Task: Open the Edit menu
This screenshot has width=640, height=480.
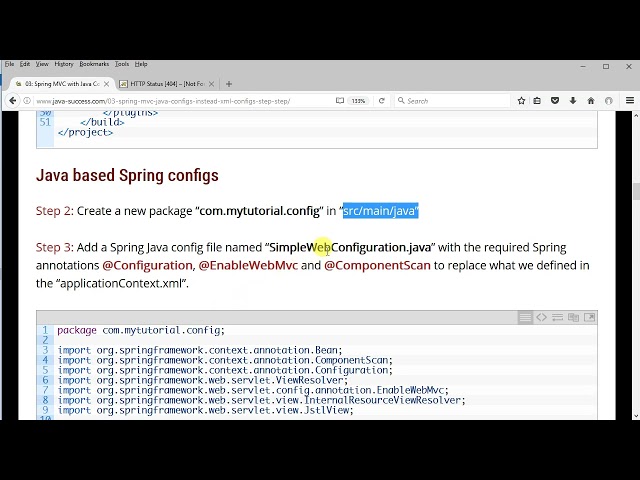Action: click(x=25, y=64)
